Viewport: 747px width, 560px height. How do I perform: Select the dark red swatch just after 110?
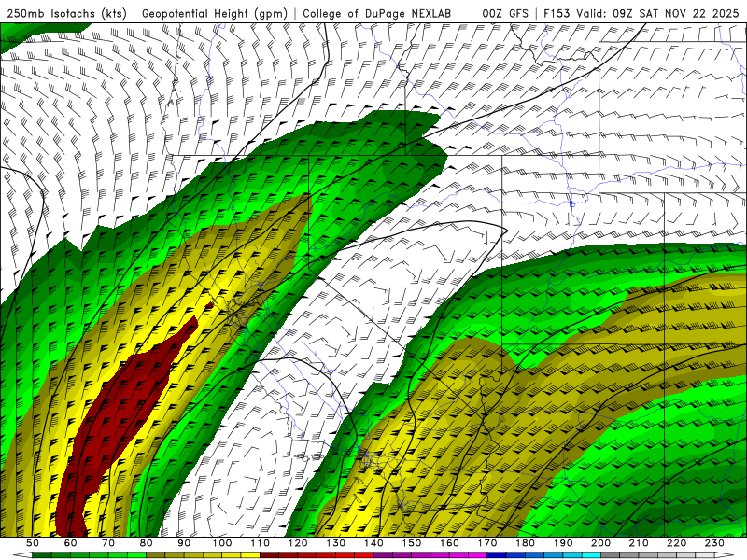click(x=270, y=555)
